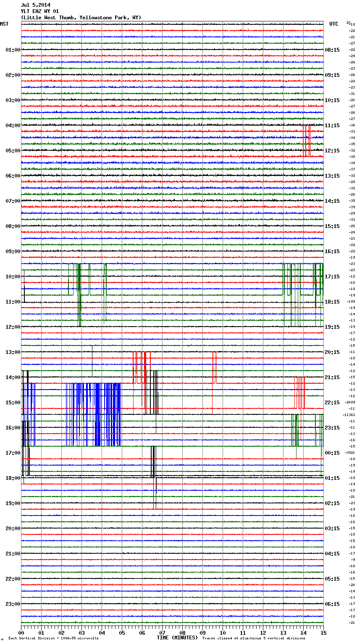Select the station code "YLT EHZ WY 01"

click(40, 11)
